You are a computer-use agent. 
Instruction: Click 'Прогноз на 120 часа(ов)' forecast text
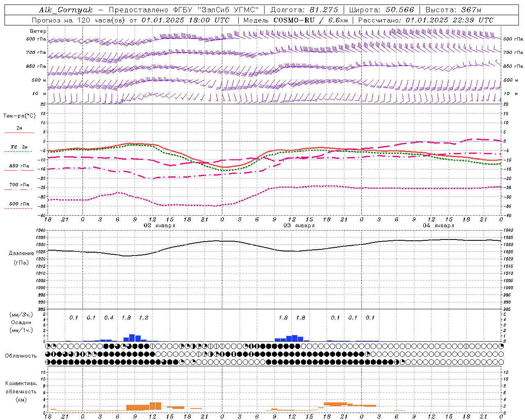tap(79, 20)
